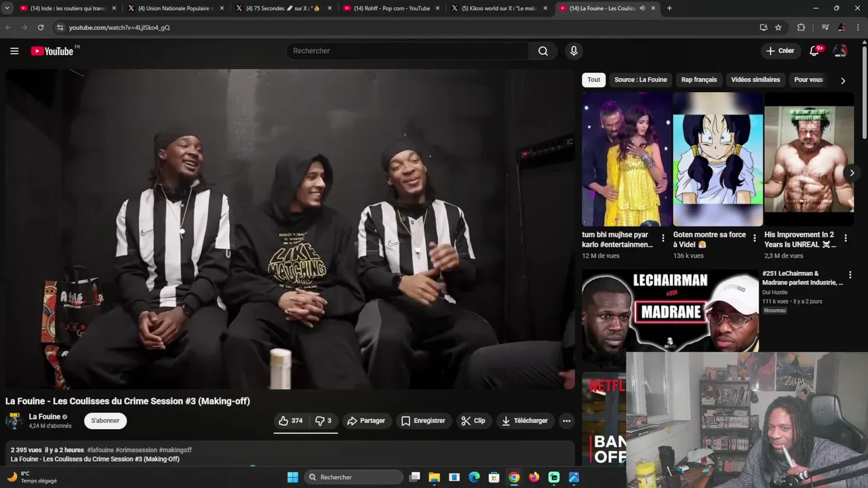This screenshot has height=488, width=868.
Task: Bookmark this page with star icon
Action: tap(778, 27)
